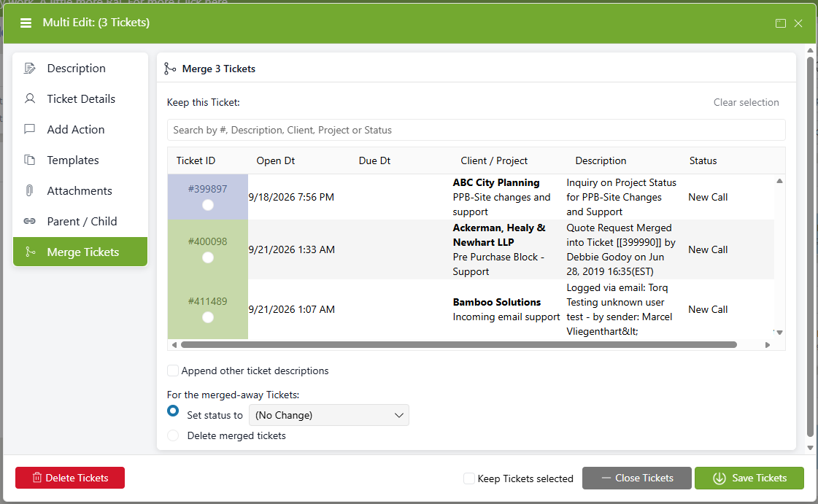Click the right arrow of horizontal scrollbar
The image size is (818, 504).
click(768, 345)
